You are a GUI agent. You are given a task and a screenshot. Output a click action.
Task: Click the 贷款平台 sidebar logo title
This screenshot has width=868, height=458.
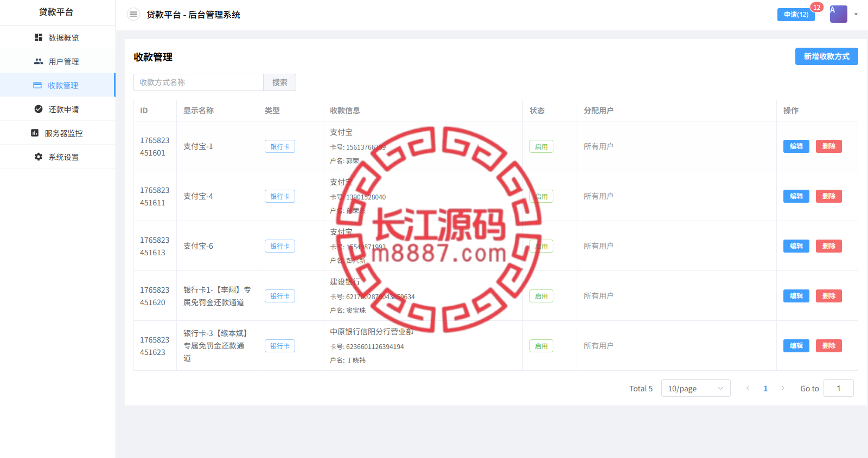click(56, 12)
